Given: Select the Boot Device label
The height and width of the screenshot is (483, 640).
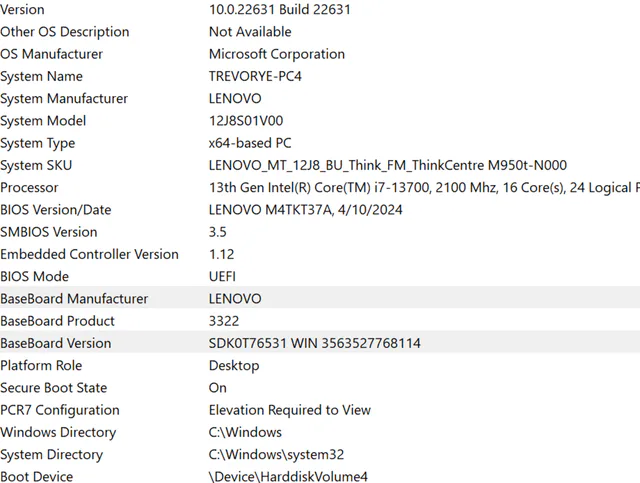Looking at the screenshot, I should [x=36, y=476].
